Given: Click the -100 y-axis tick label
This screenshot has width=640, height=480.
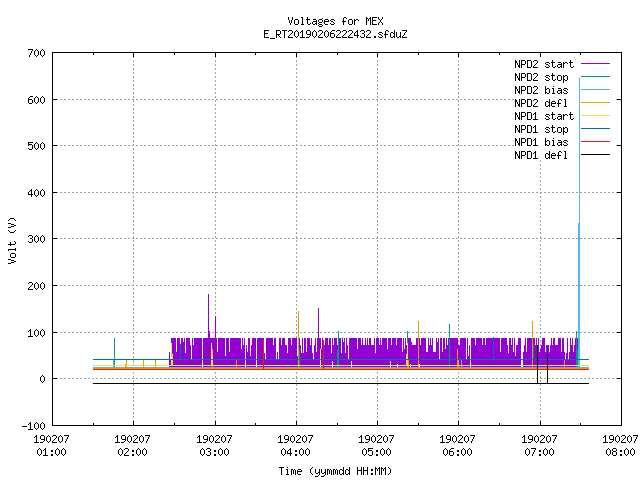Looking at the screenshot, I should coord(34,426).
